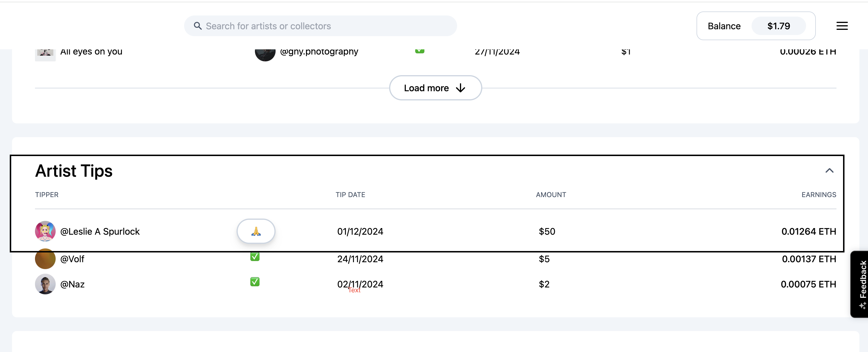Click the $1.79 balance pill
The width and height of the screenshot is (868, 352).
click(x=778, y=26)
